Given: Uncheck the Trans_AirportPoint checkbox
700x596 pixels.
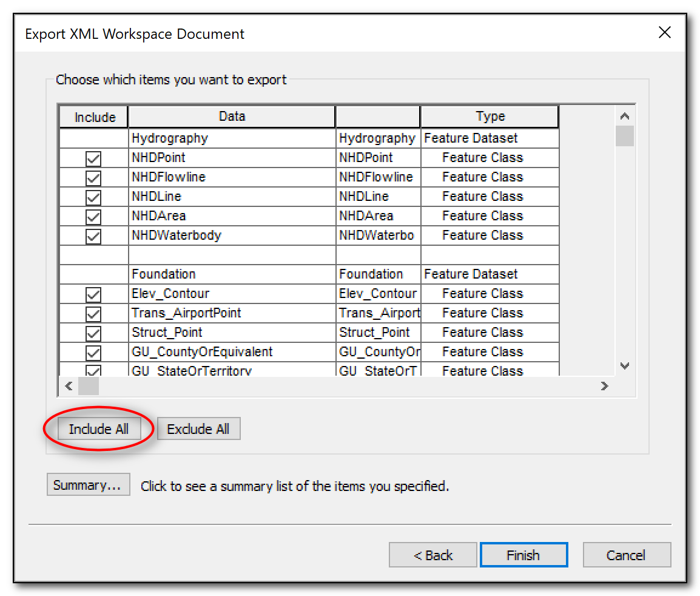Looking at the screenshot, I should click(93, 313).
